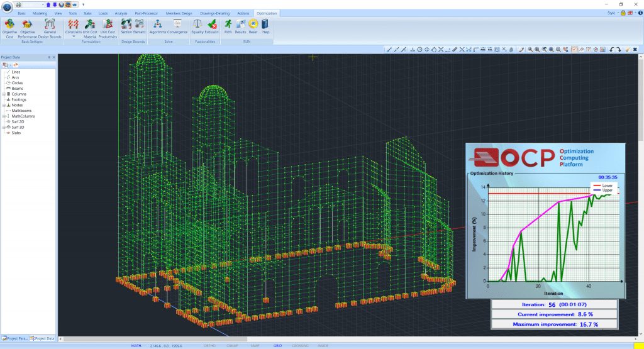Click the Algorithms icon in Solve group
Screen dimensions: 644x349
click(x=157, y=25)
